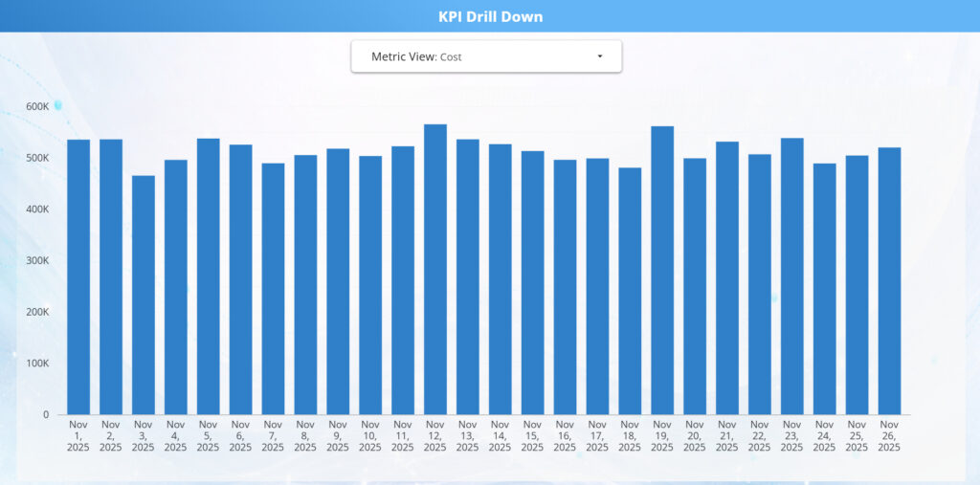Select the Nov 19, 2025 bar
Viewport: 980px width, 485px height.
662,270
